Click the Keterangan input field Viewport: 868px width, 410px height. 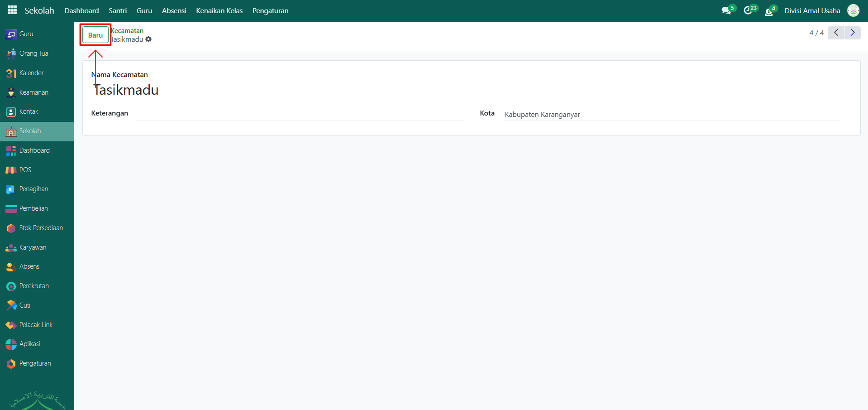coord(300,114)
